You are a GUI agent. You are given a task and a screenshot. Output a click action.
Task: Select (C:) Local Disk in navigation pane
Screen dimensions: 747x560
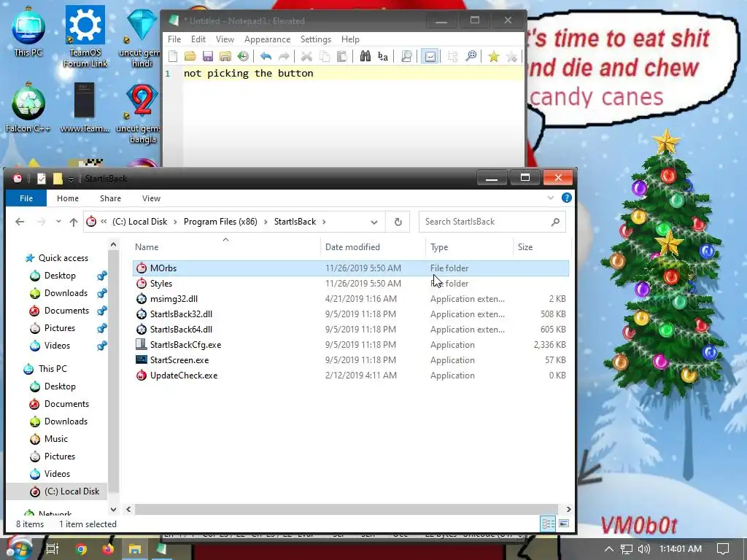(71, 491)
